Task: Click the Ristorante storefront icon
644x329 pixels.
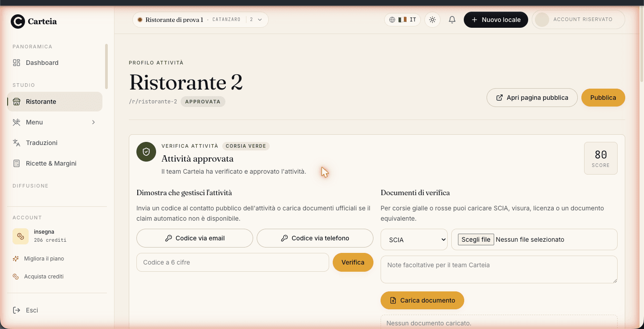Action: [17, 102]
